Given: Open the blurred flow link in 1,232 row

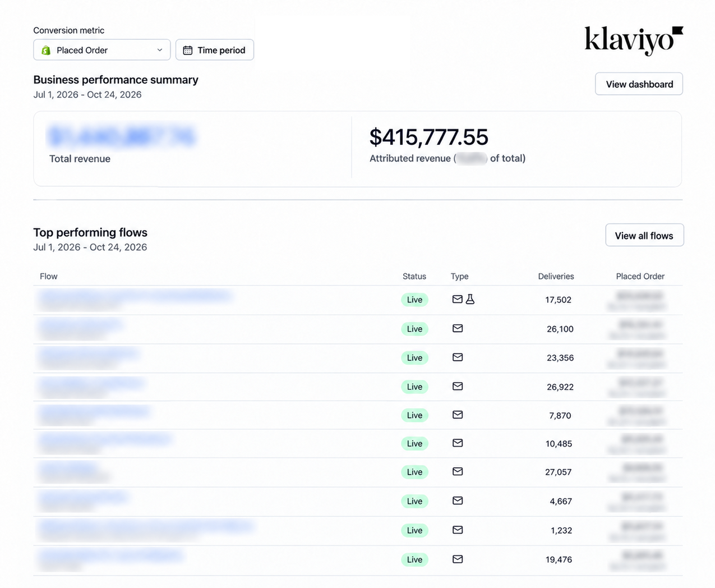Looking at the screenshot, I should (x=146, y=526).
